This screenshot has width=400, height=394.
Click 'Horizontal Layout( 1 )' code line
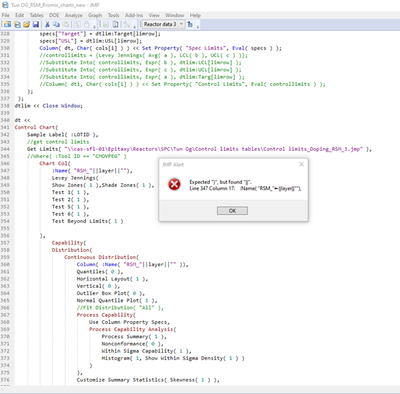112,279
